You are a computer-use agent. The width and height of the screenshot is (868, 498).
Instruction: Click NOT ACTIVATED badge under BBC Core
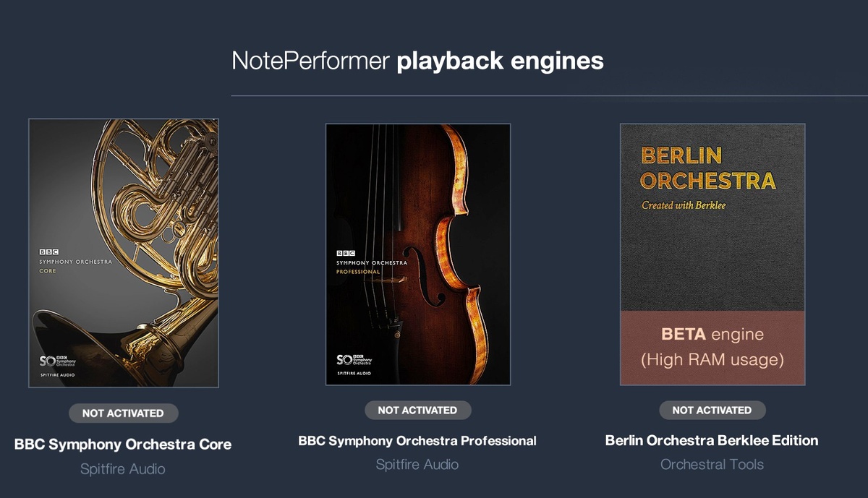[123, 413]
